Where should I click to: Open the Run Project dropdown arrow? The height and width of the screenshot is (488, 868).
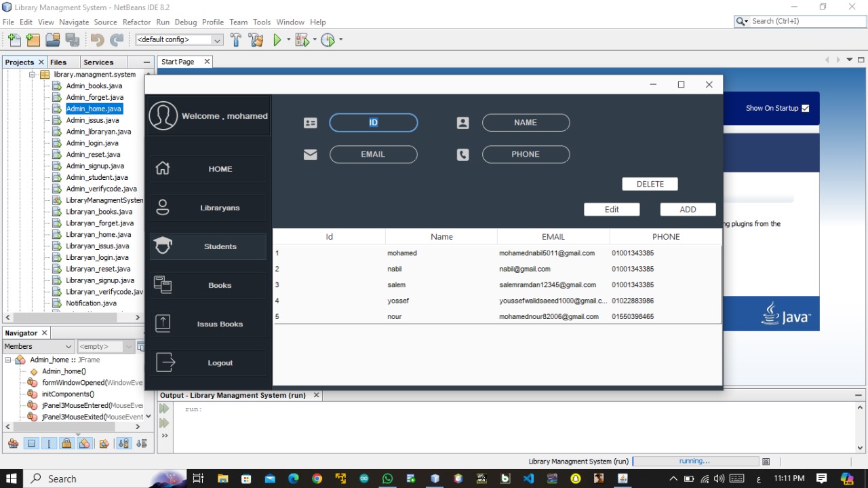(289, 40)
